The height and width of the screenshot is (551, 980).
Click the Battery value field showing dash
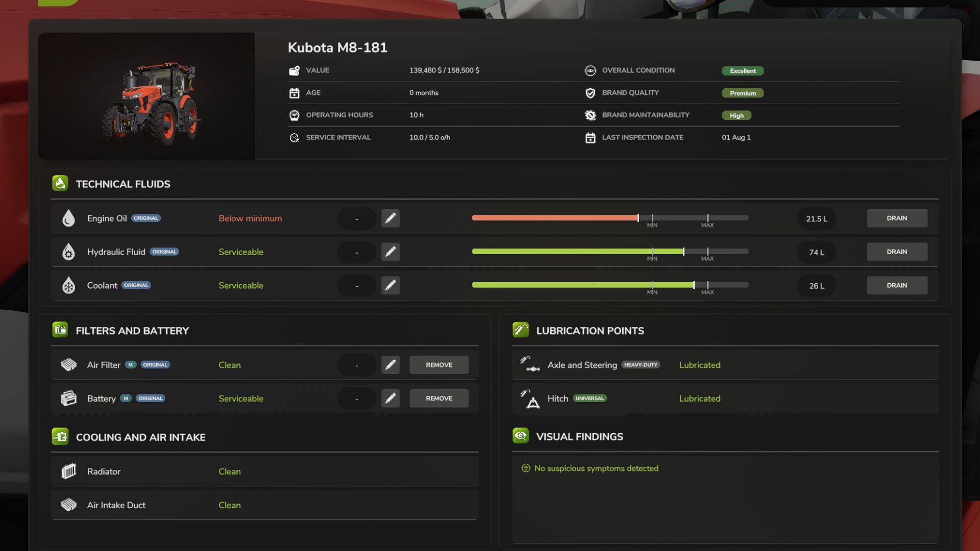356,398
